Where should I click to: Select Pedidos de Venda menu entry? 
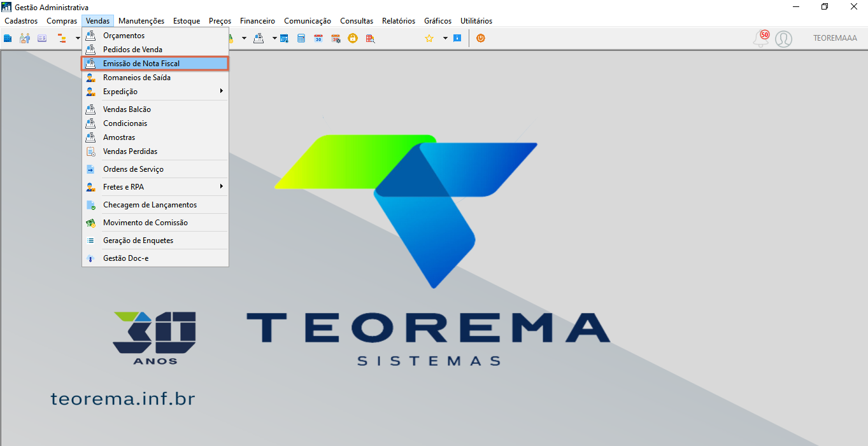click(155, 50)
